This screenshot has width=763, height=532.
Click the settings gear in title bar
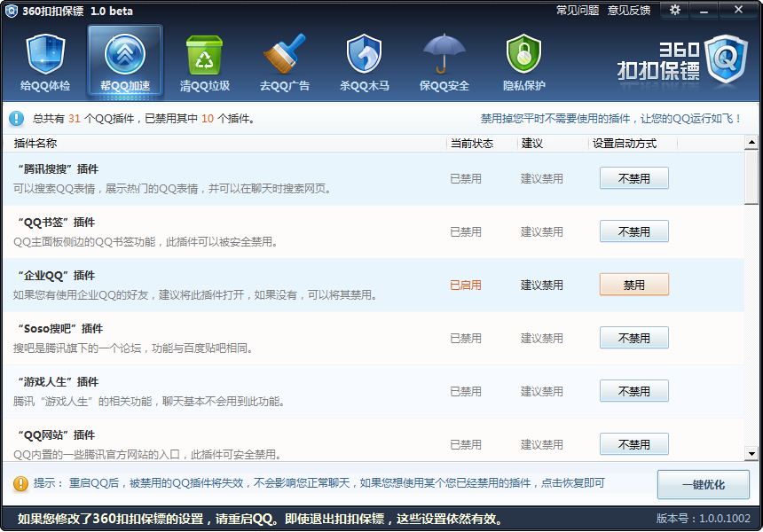pos(675,10)
